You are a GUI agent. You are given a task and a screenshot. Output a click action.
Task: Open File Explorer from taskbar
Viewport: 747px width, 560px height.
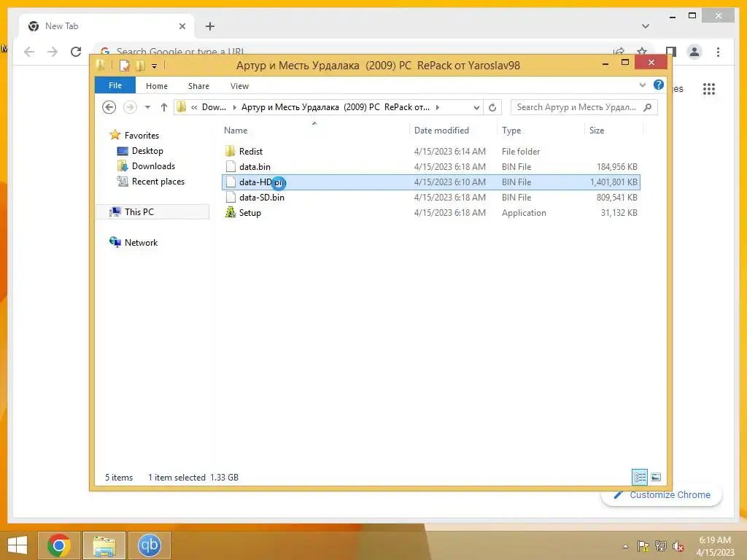[104, 545]
